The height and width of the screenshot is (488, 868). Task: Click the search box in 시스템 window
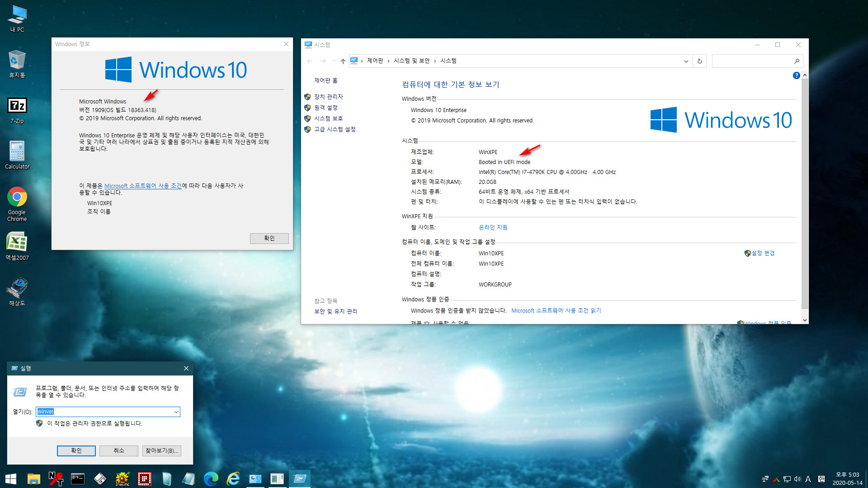pyautogui.click(x=757, y=61)
